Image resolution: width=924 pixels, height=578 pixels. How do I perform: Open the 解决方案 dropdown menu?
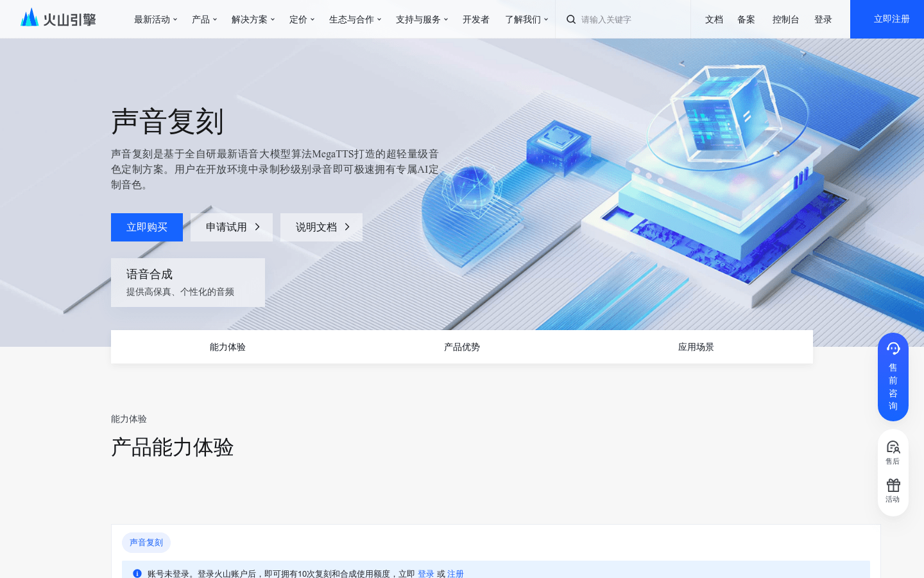pos(253,19)
